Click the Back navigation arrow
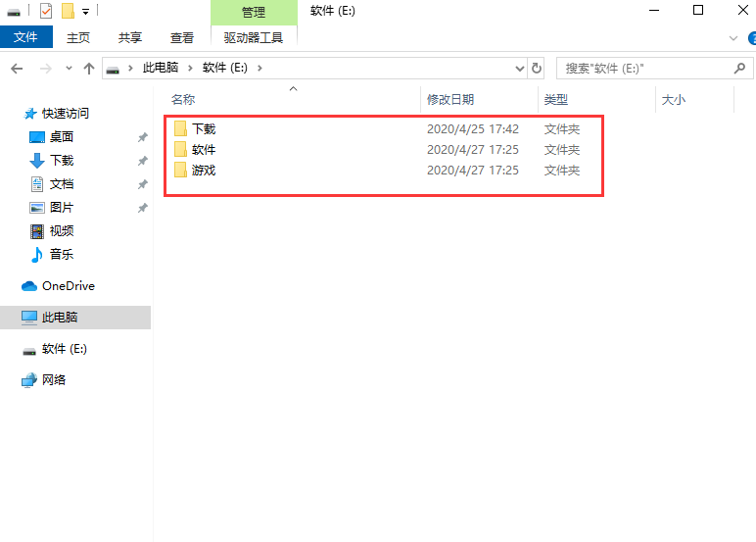756x542 pixels. coord(17,69)
